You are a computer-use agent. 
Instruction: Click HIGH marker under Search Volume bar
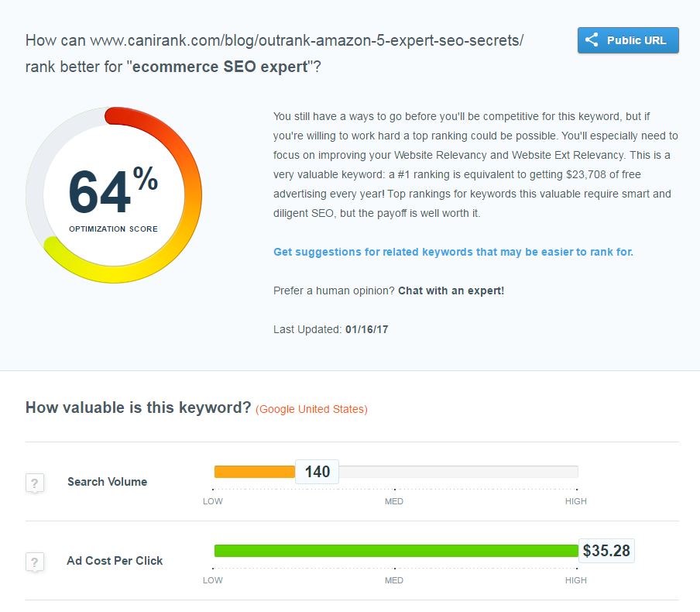coord(576,501)
